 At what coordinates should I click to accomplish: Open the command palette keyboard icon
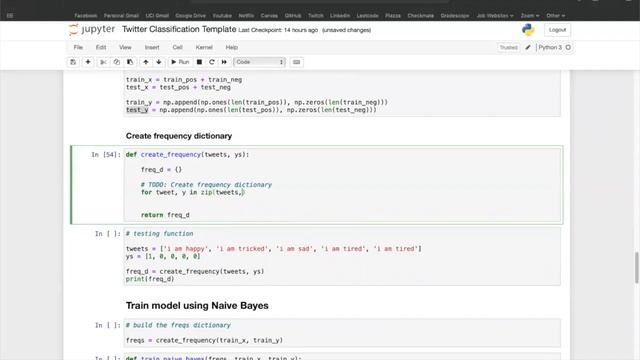click(x=297, y=62)
